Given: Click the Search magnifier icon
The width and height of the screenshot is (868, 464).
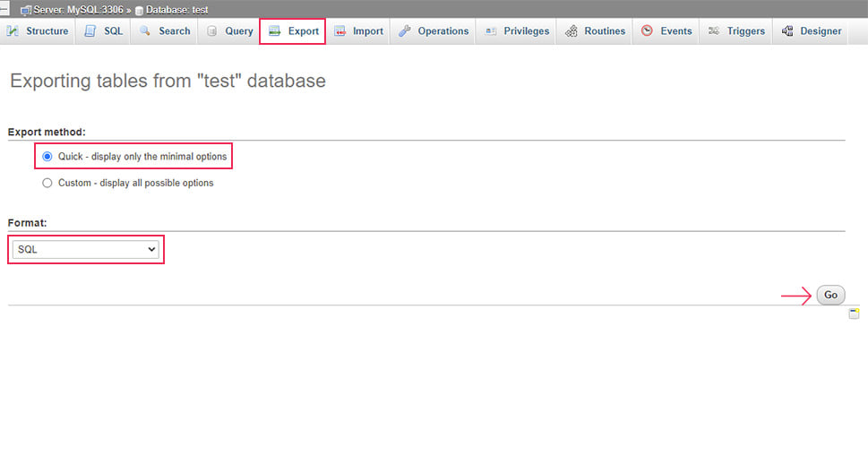Looking at the screenshot, I should coord(145,31).
